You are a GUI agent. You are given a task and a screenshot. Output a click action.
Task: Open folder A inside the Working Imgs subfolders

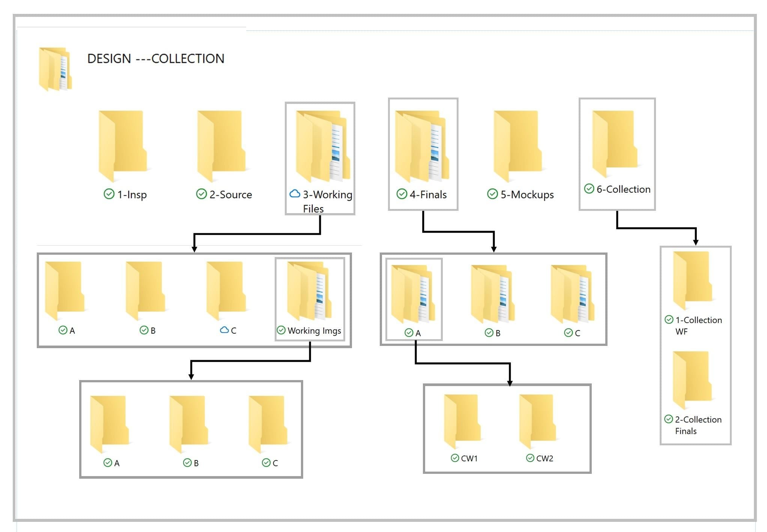coord(110,425)
